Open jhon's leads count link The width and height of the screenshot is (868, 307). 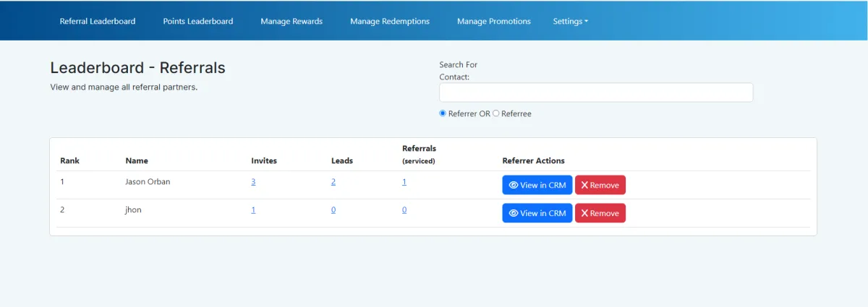point(333,210)
